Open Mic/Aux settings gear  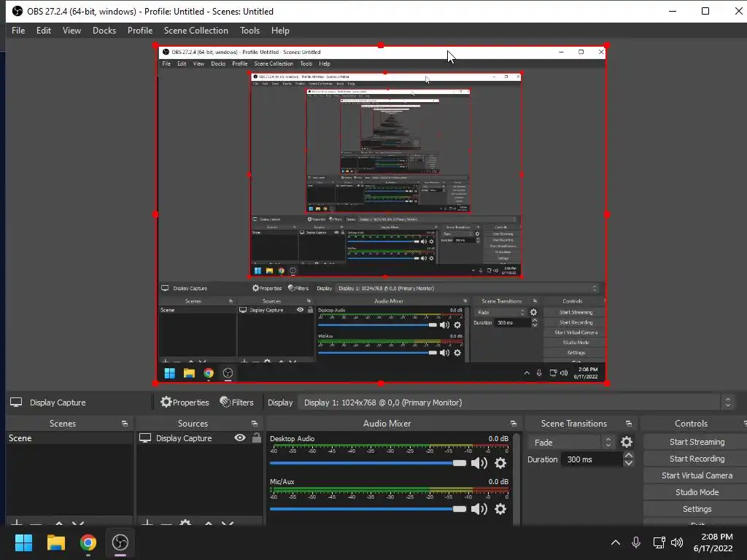point(500,509)
